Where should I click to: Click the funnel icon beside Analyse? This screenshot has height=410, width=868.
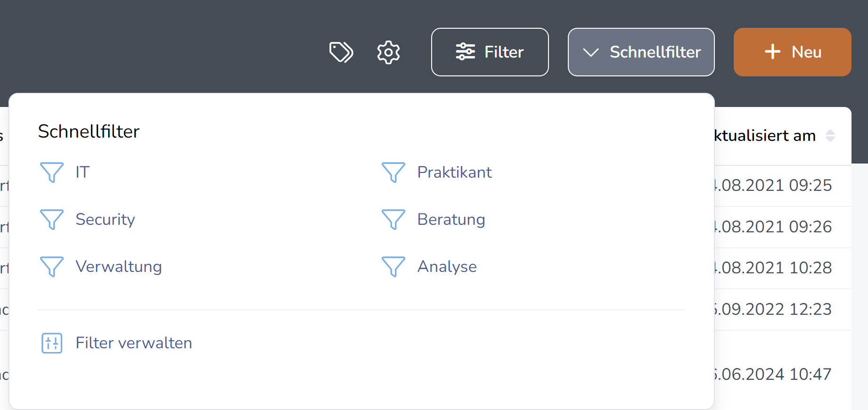click(x=393, y=267)
